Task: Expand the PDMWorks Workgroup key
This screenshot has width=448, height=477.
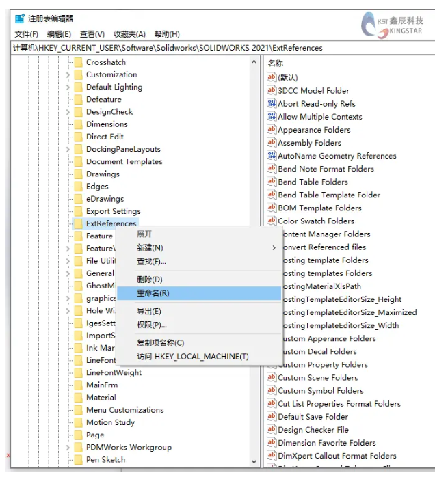Action: pos(68,448)
